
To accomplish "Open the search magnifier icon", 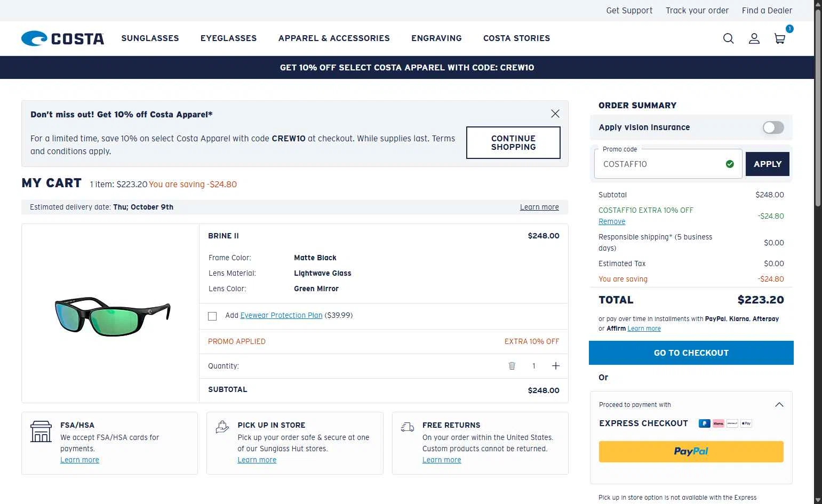I will click(728, 38).
